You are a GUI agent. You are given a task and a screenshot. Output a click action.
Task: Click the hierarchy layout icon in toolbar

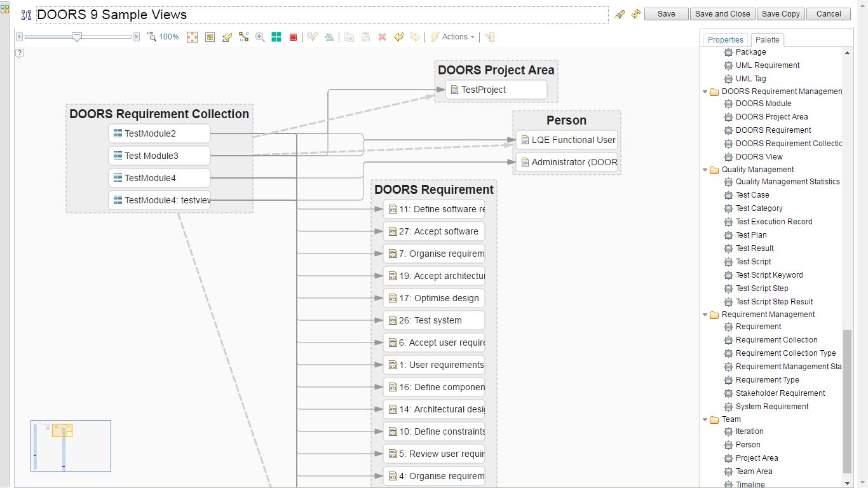pos(243,37)
